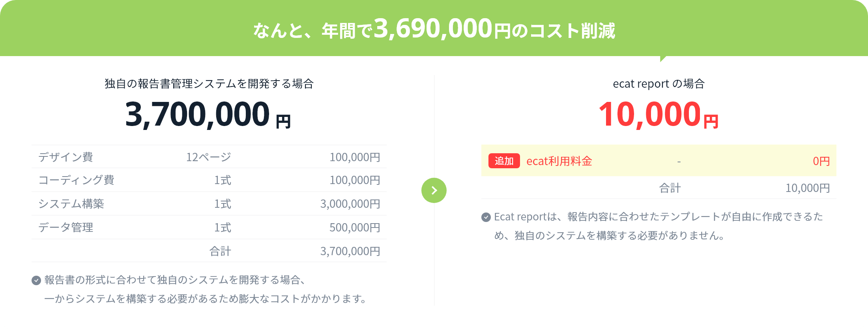Click the 独自の報告書管理システム heading
This screenshot has width=868, height=331.
pyautogui.click(x=209, y=84)
